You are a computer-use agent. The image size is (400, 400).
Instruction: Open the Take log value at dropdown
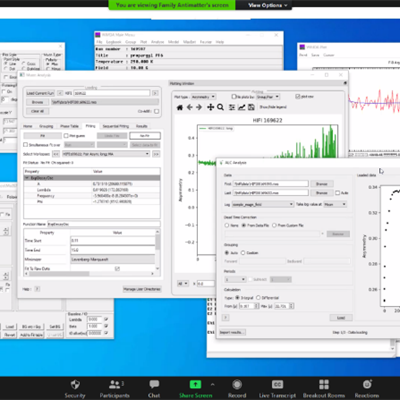[335, 204]
